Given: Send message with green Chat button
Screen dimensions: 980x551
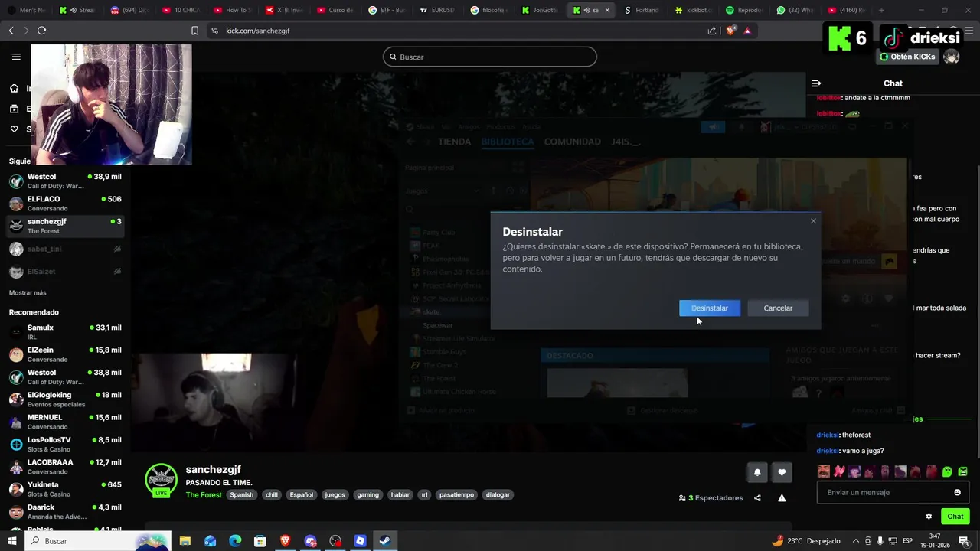Looking at the screenshot, I should 955,517.
